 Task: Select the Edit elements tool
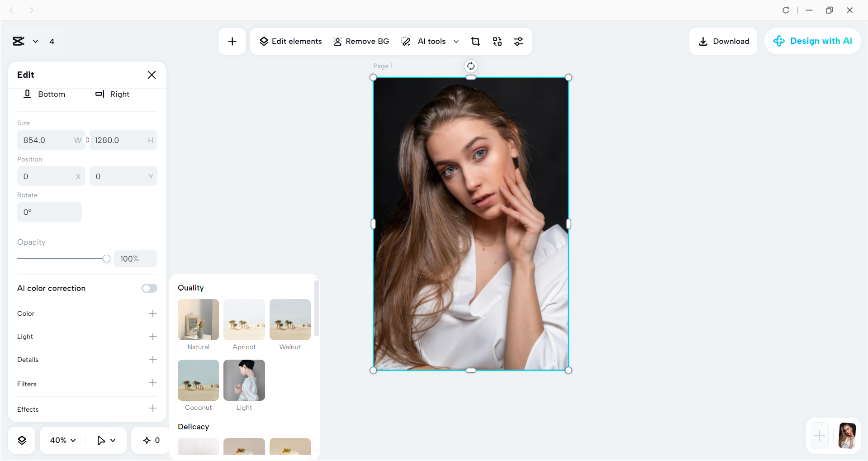[290, 41]
